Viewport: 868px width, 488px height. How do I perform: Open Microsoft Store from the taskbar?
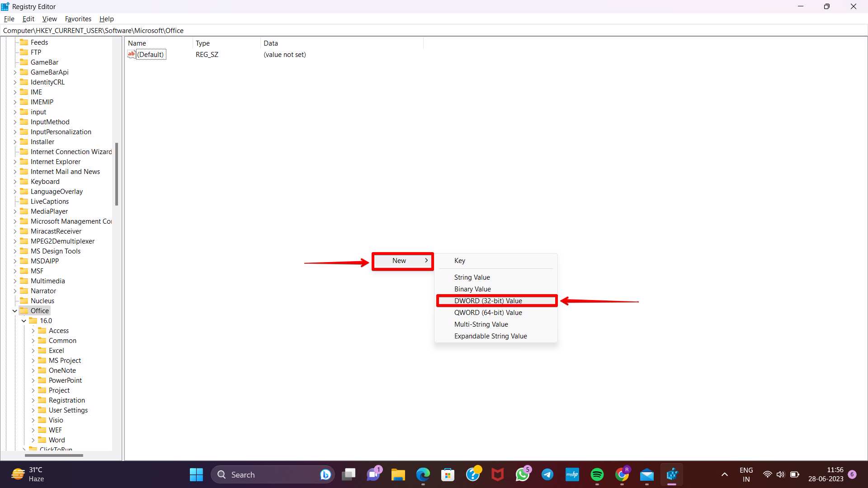(x=448, y=474)
